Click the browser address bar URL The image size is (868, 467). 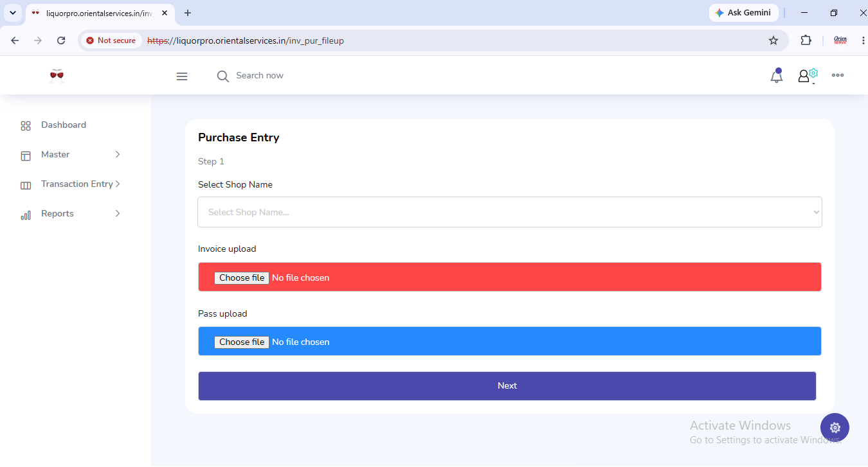point(246,40)
